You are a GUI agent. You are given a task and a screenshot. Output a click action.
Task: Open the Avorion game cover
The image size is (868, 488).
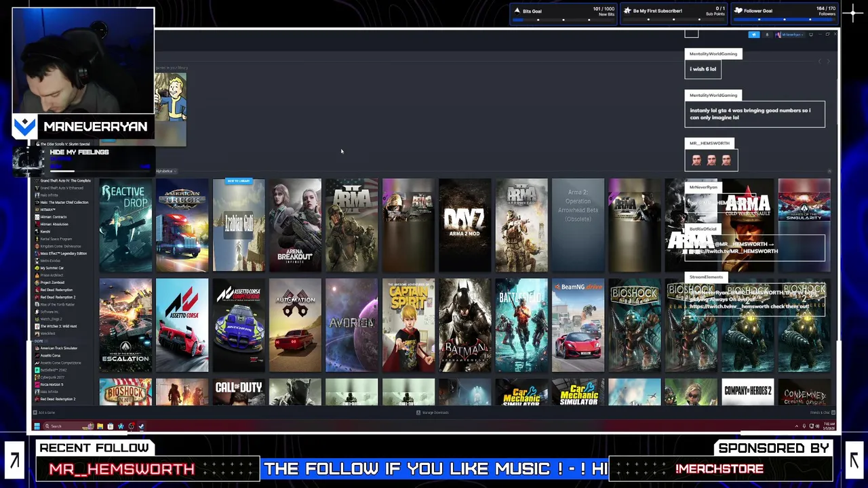(351, 325)
